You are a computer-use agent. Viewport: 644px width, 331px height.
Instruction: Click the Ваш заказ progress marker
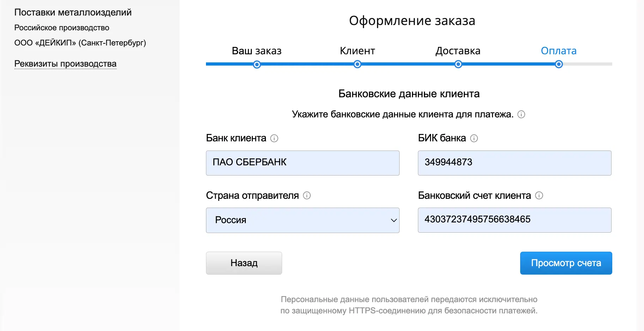coord(257,65)
